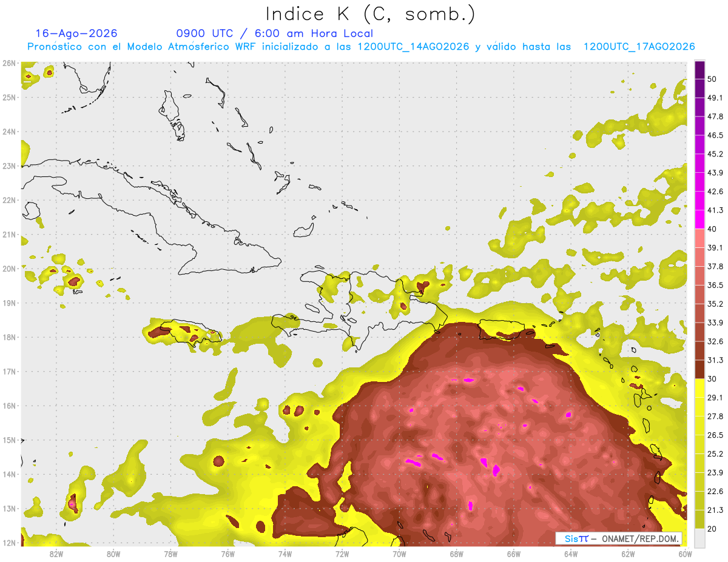
Task: Click the '26N' latitude label
Action: (x=9, y=63)
